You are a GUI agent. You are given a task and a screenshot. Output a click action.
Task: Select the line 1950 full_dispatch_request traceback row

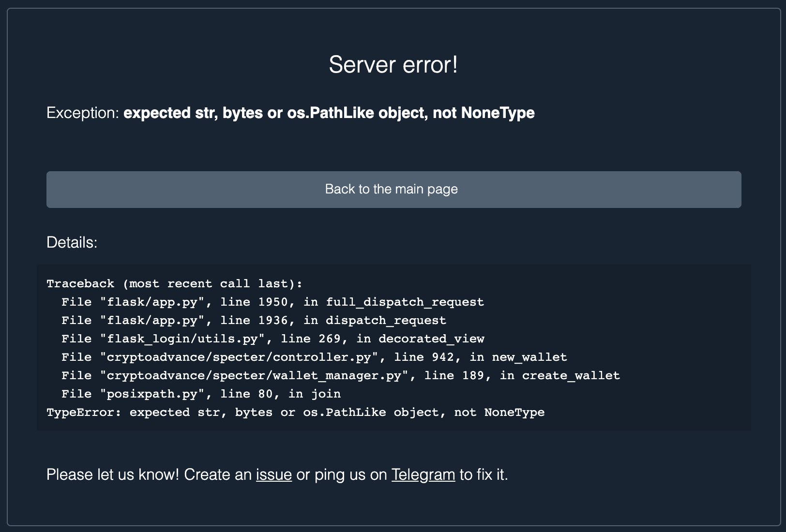(x=272, y=302)
